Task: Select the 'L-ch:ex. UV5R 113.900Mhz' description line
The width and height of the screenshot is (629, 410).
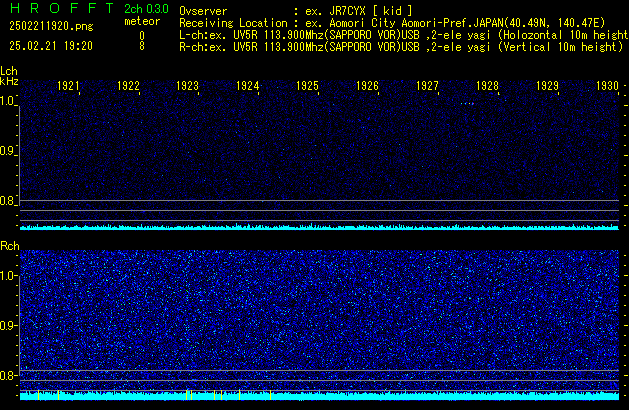Action: click(404, 35)
